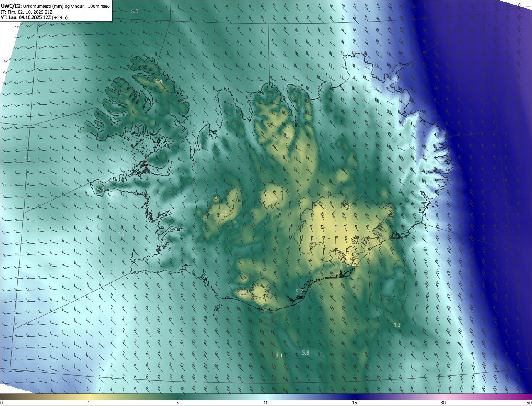Click the 5.8 value label on the map
This screenshot has width=532, height=406.
305,352
